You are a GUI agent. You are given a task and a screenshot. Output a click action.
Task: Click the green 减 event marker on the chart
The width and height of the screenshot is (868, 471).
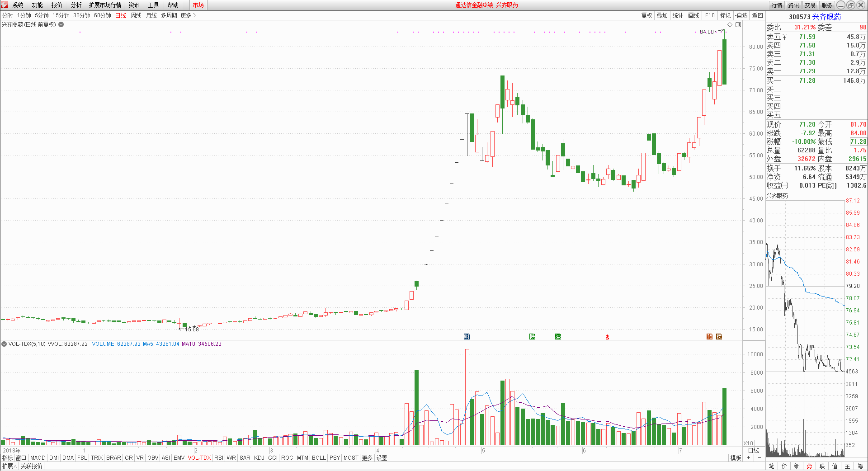558,337
